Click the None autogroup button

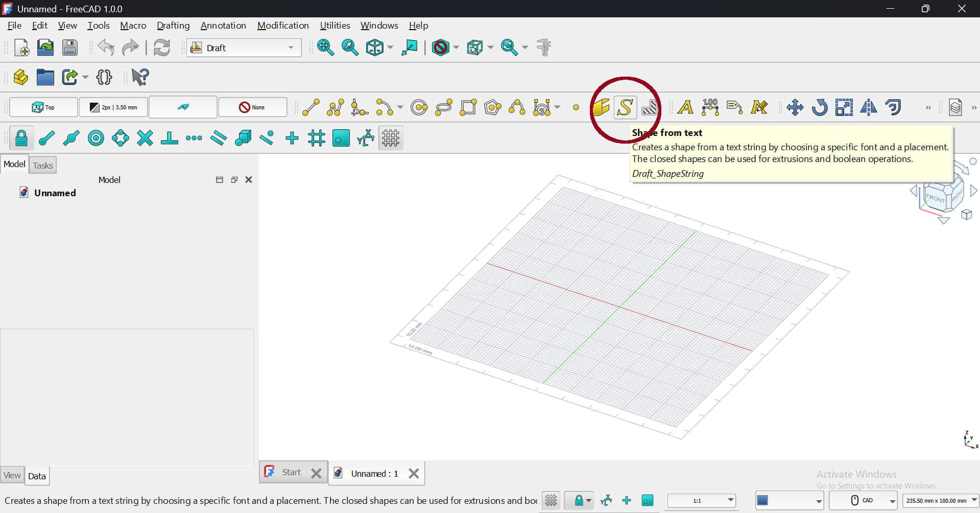click(x=253, y=107)
